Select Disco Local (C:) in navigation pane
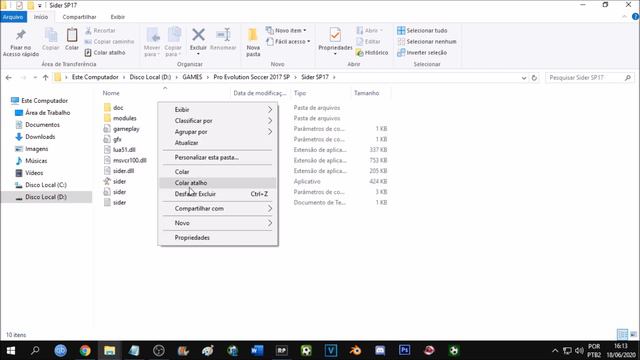Viewport: 640px width, 360px height. pyautogui.click(x=46, y=185)
